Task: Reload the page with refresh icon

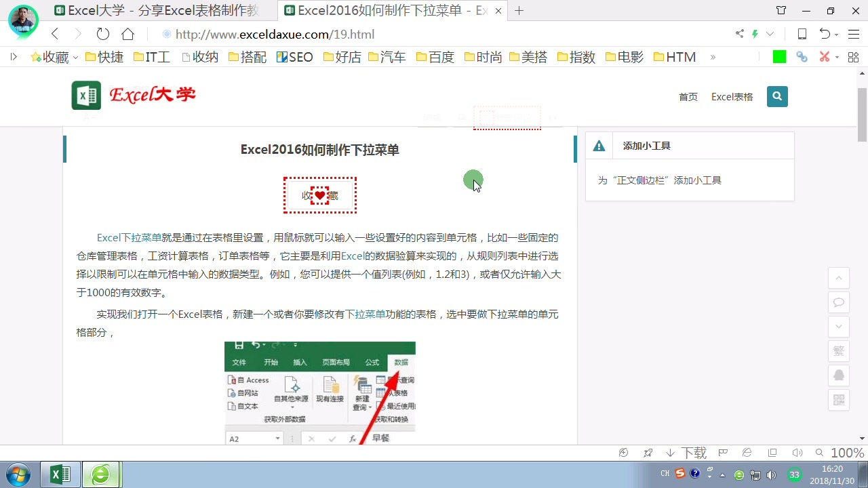Action: 102,34
